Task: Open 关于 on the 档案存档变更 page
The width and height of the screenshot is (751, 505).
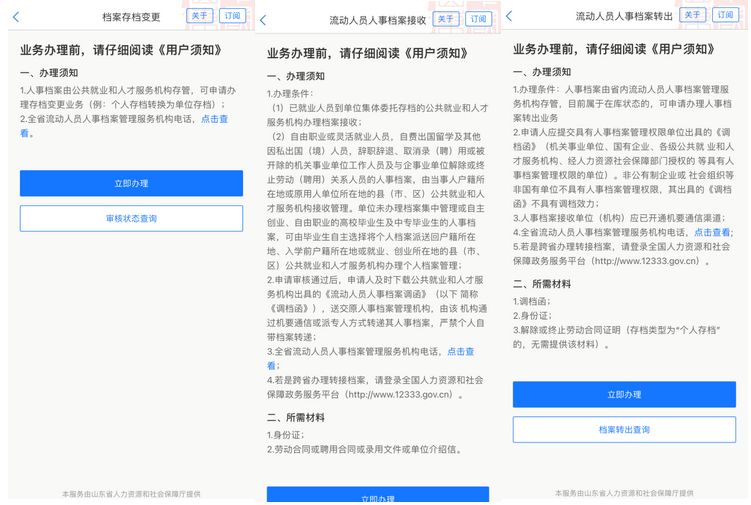Action: click(201, 16)
